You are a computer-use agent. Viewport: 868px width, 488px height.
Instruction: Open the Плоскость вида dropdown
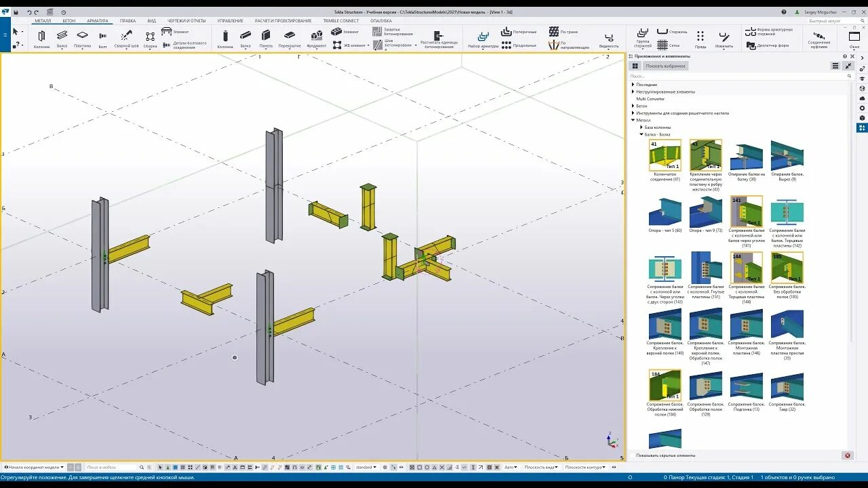point(542,467)
